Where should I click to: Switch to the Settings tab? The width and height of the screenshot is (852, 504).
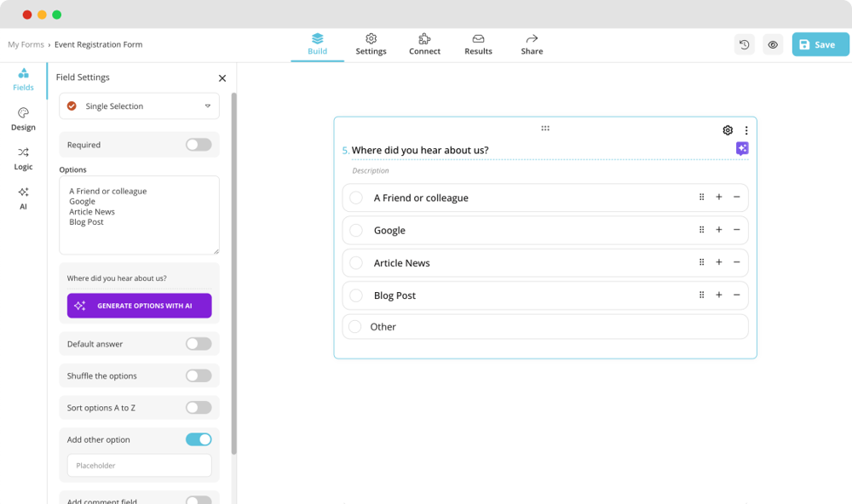[x=371, y=44]
